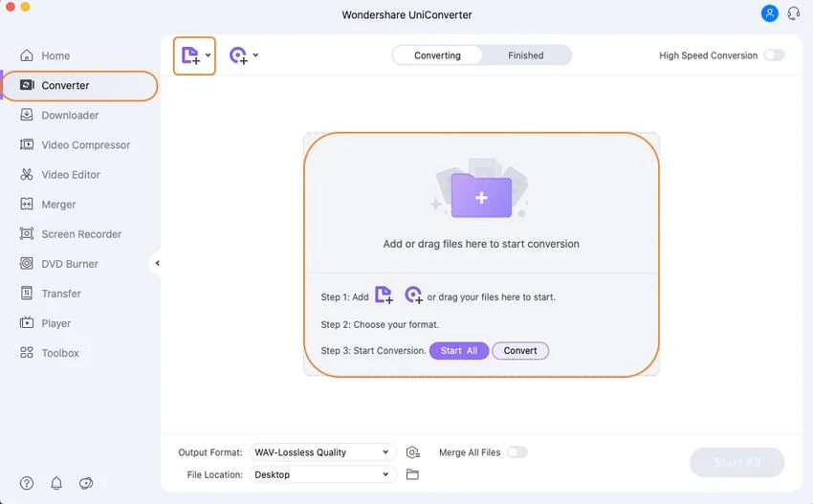Collapse the sidebar with the arrow handle
813x504 pixels.
pos(157,264)
